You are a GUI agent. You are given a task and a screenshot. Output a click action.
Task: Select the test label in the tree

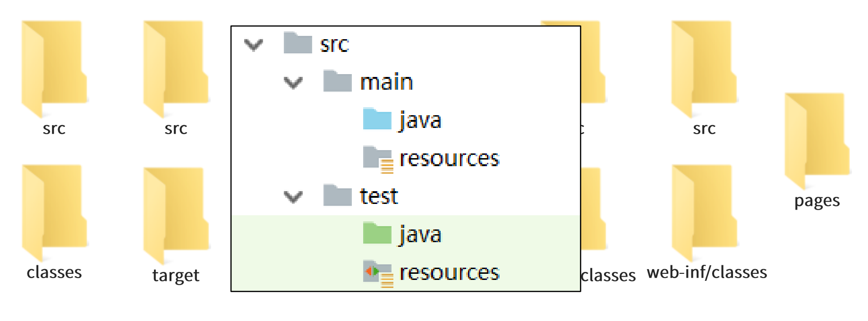click(379, 196)
